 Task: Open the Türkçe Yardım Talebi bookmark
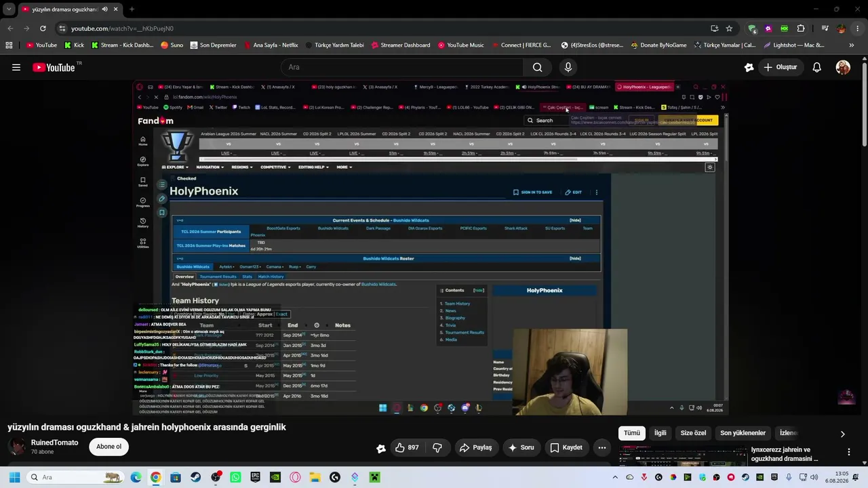[x=334, y=45]
